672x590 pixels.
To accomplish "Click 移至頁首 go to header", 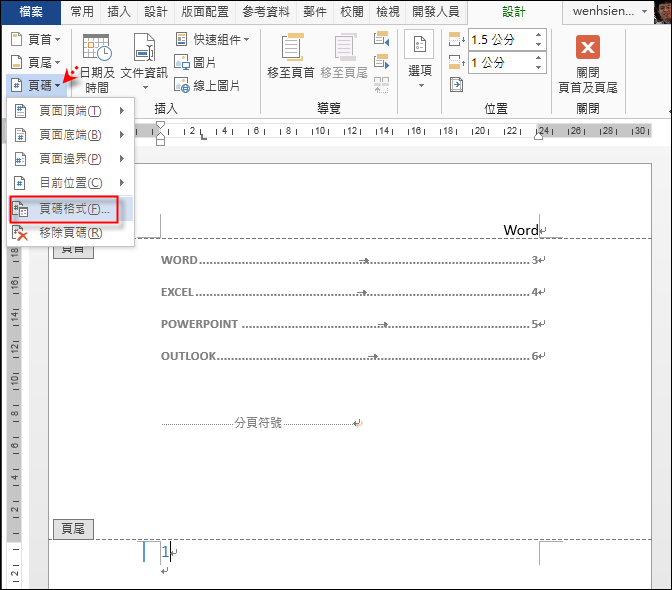I will pos(291,56).
